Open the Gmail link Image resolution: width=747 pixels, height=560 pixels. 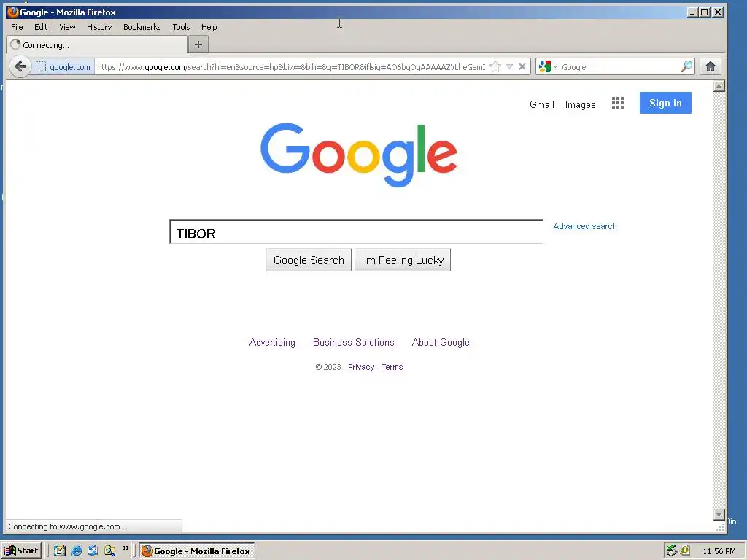click(542, 104)
